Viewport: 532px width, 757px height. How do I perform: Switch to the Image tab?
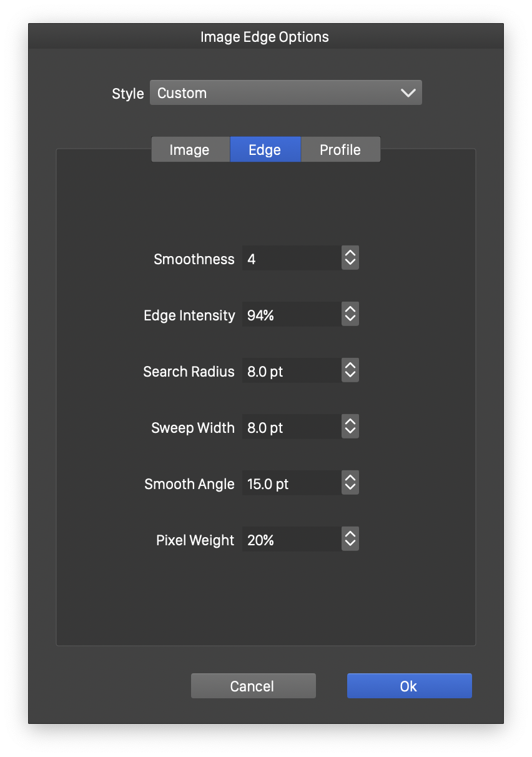pos(190,150)
